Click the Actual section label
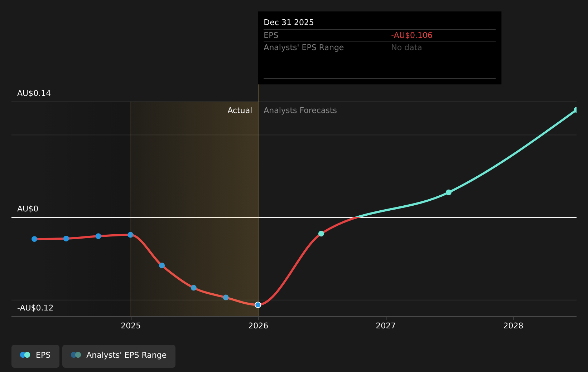Screen dimensions: 588x372 (x=240, y=111)
